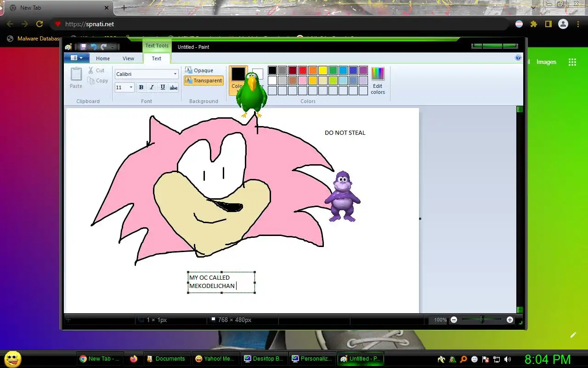This screenshot has height=368, width=588.
Task: Open the Chrome profile avatar
Action: 563,24
